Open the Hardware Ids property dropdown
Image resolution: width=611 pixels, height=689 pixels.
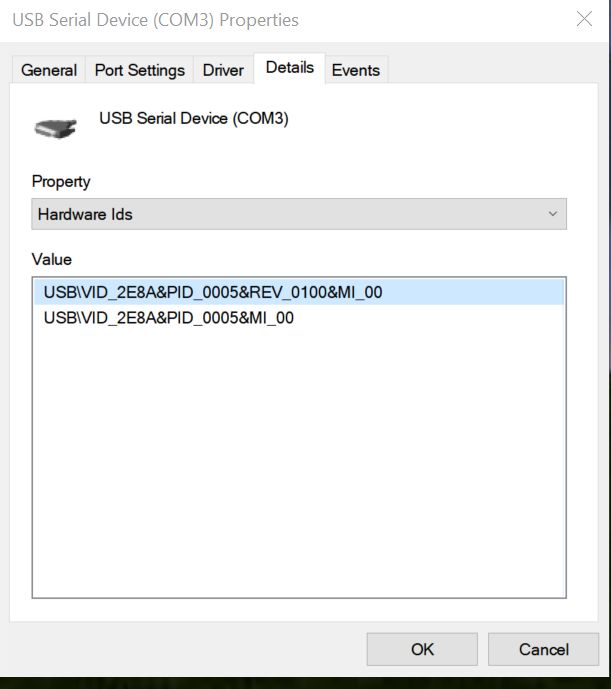(x=299, y=214)
